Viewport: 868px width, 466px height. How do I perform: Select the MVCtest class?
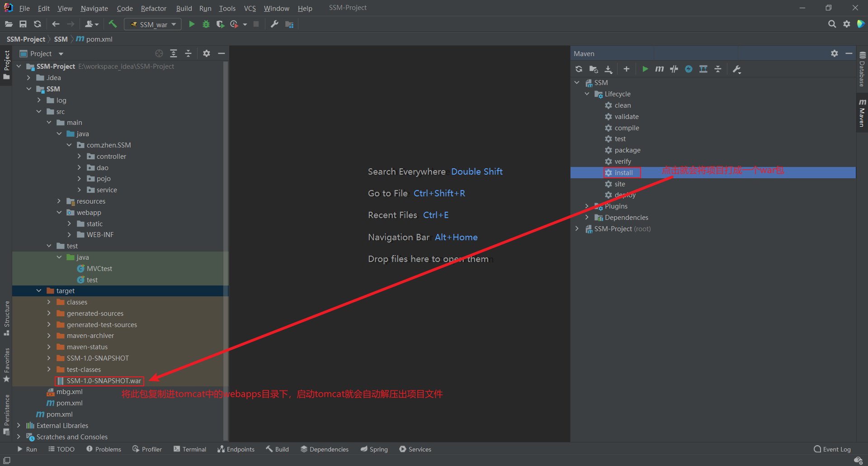[x=99, y=269]
